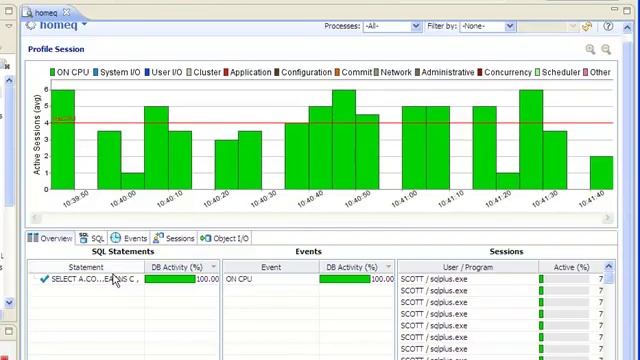
Task: Click the left panel restore icon at top
Action: coord(9,11)
